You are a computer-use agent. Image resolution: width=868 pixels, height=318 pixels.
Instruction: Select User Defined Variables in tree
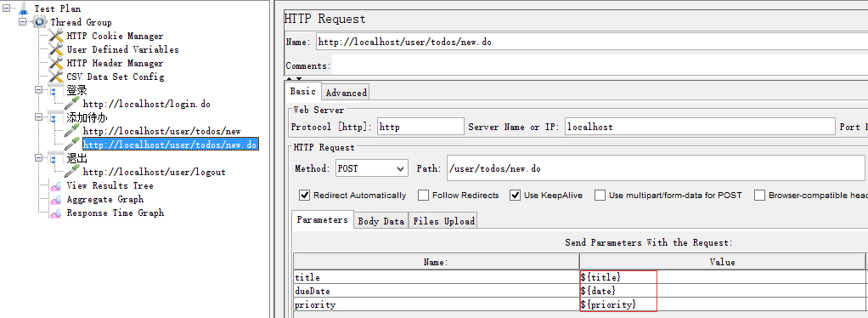123,49
